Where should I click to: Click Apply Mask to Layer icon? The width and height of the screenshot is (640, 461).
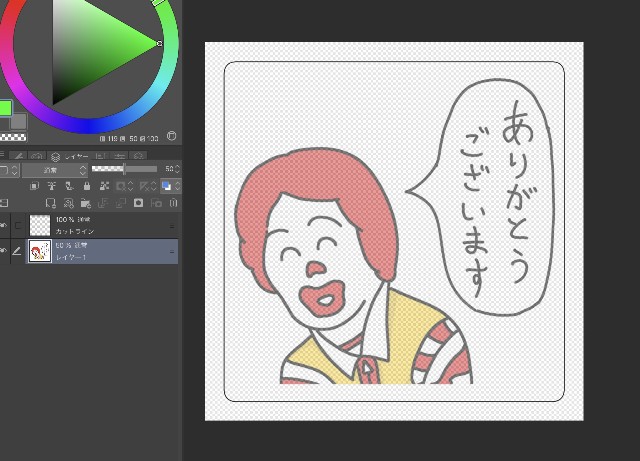click(x=156, y=203)
